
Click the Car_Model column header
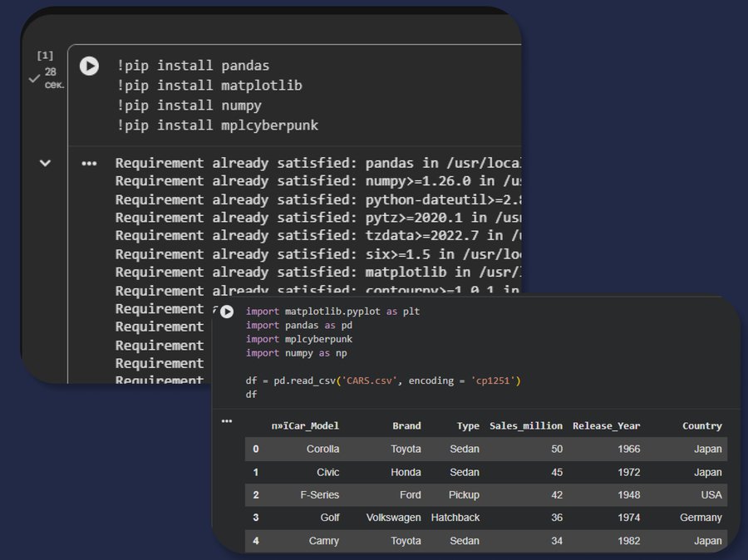[x=305, y=425]
